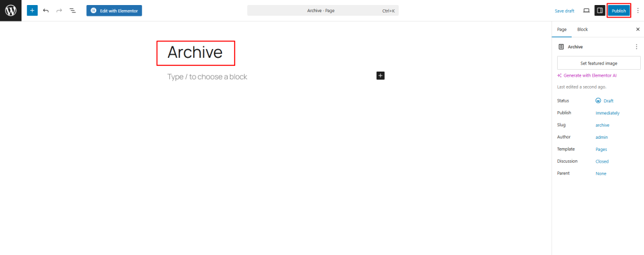Change the 'Pages' template
The width and height of the screenshot is (644, 255).
tap(601, 149)
